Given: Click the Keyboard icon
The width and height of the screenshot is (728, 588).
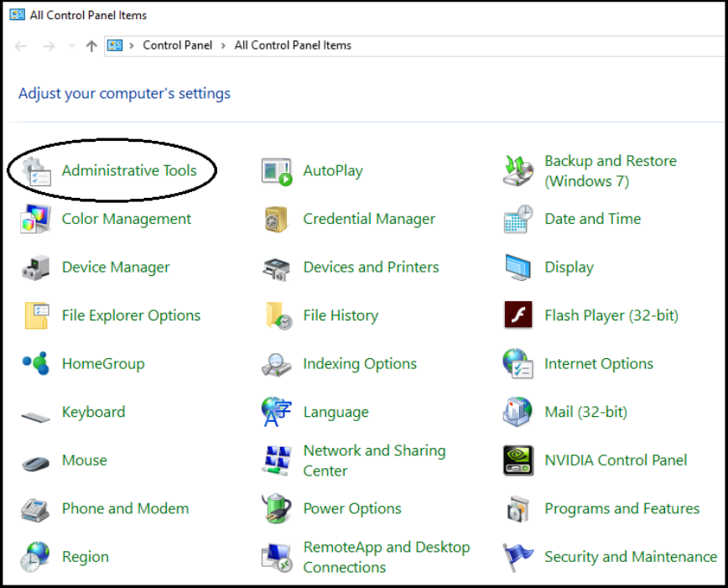Looking at the screenshot, I should click(x=36, y=417).
